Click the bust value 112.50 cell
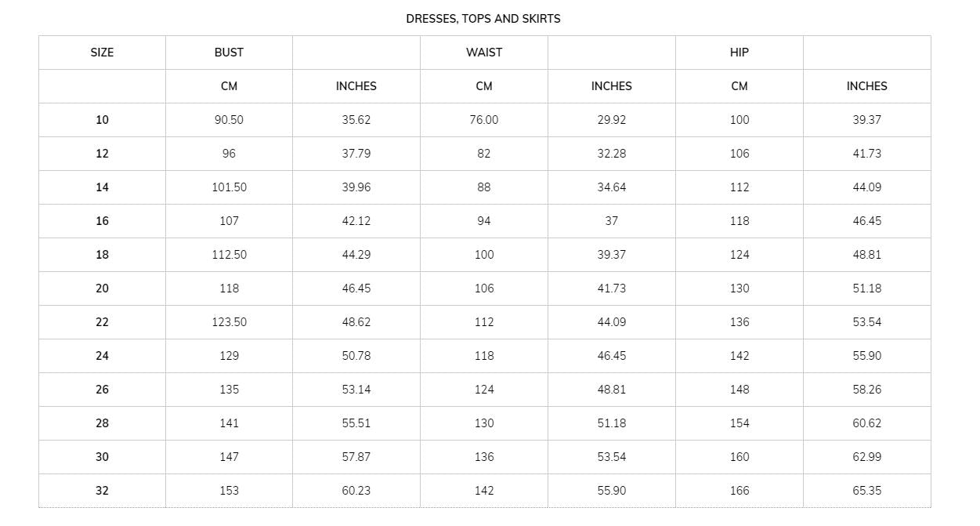The image size is (980, 526). click(229, 255)
